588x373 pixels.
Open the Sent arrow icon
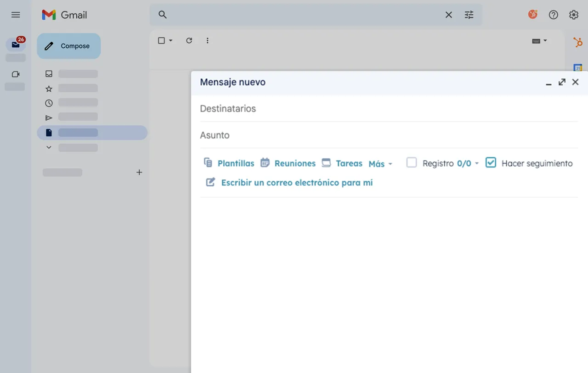(x=49, y=118)
